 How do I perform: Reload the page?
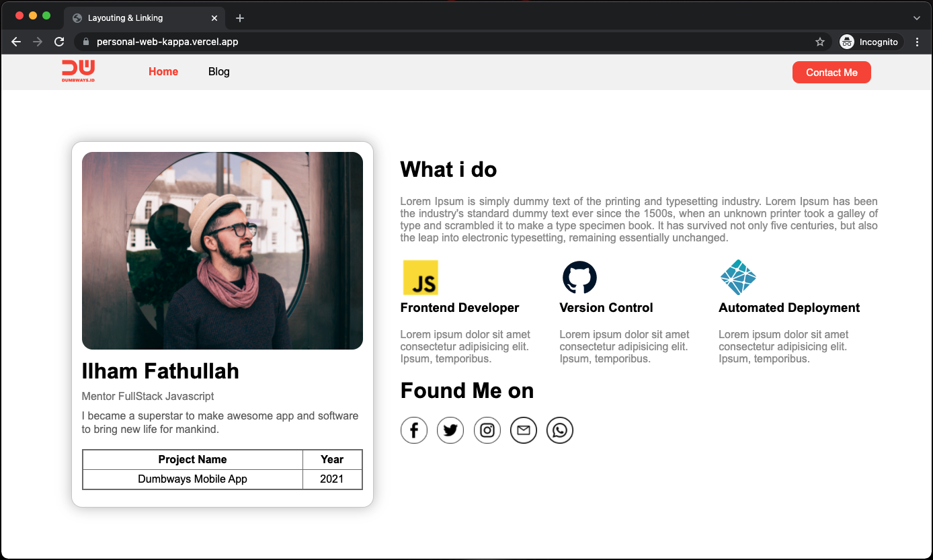click(59, 42)
